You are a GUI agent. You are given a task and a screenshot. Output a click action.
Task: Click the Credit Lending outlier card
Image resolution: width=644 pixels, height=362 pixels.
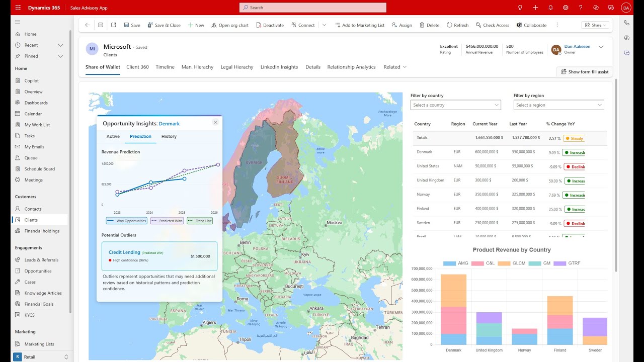(x=159, y=256)
